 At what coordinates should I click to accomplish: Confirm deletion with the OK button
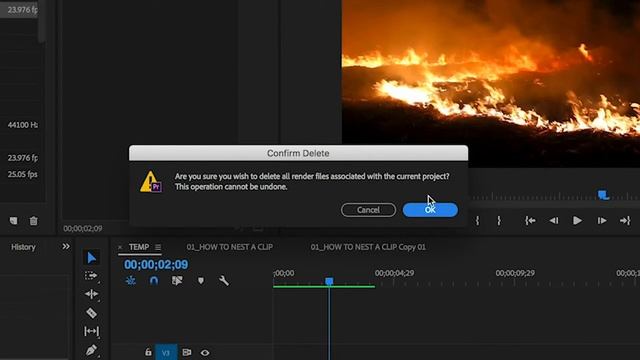(430, 210)
